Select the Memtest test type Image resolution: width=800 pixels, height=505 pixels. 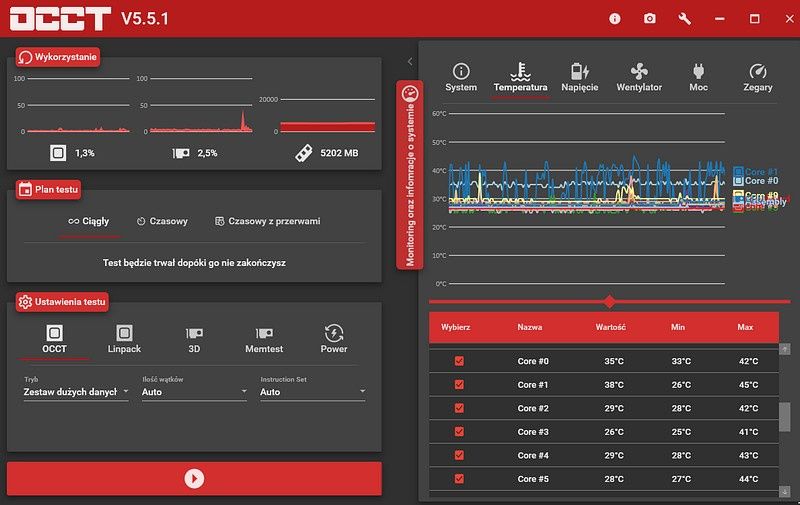(264, 339)
